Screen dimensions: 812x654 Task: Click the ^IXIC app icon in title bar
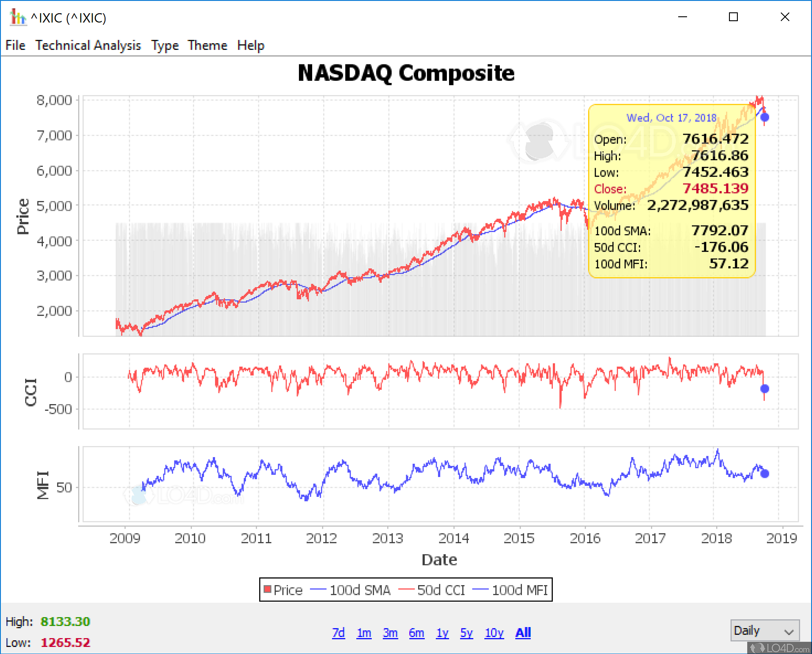click(x=17, y=17)
